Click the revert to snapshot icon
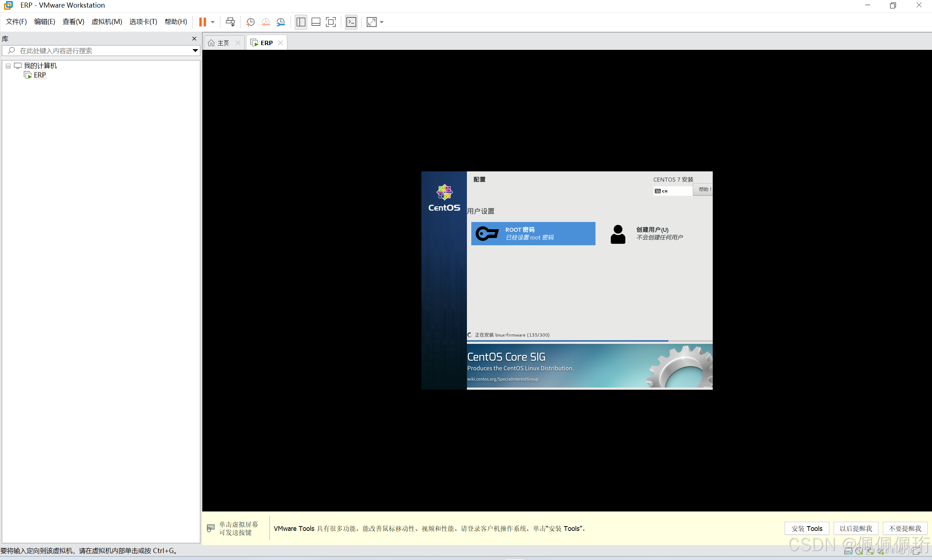The height and width of the screenshot is (560, 932). [266, 22]
